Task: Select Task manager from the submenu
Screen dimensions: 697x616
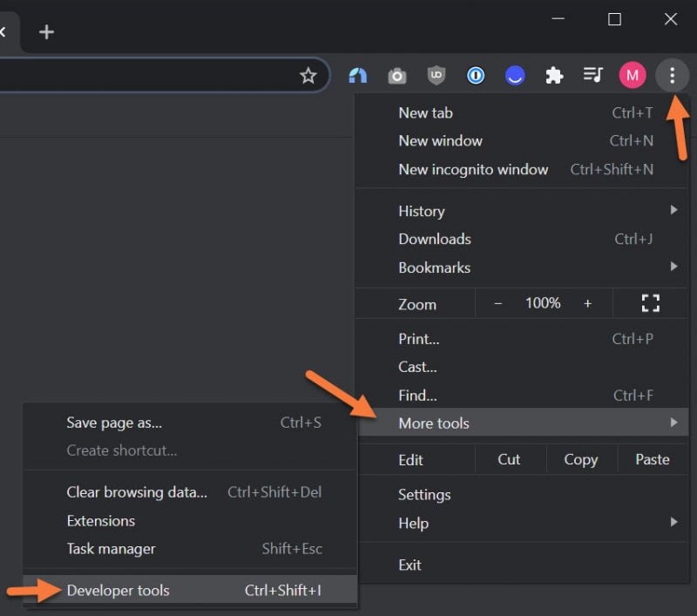Action: [110, 549]
